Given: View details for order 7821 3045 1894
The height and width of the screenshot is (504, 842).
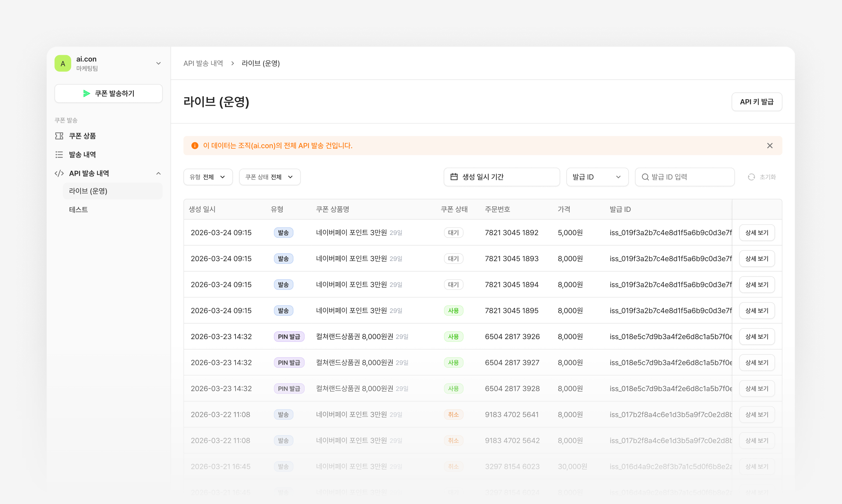Looking at the screenshot, I should 757,285.
